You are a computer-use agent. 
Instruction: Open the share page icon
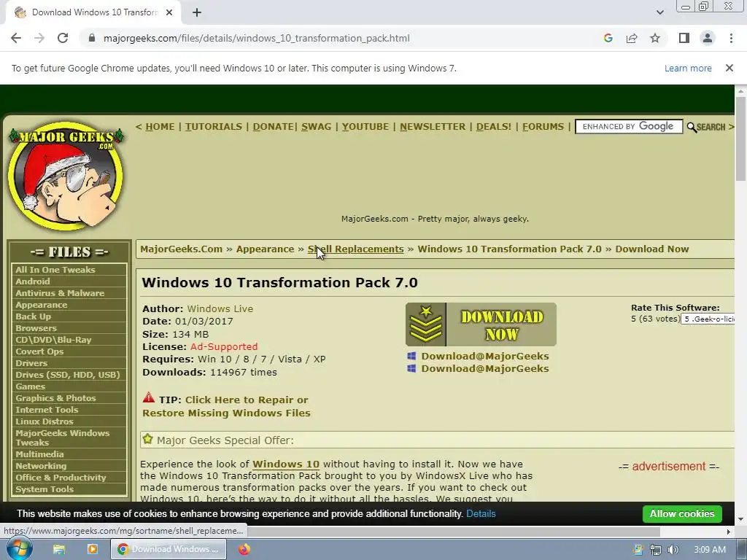(632, 38)
